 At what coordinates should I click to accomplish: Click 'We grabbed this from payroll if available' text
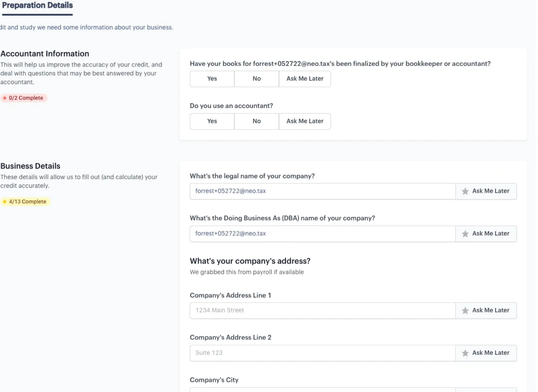click(247, 272)
